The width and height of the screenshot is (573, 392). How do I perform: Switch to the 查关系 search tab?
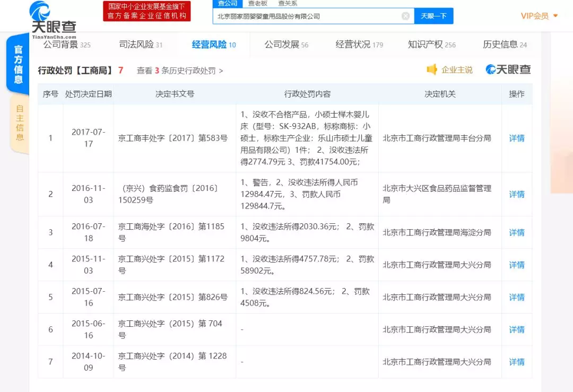288,4
